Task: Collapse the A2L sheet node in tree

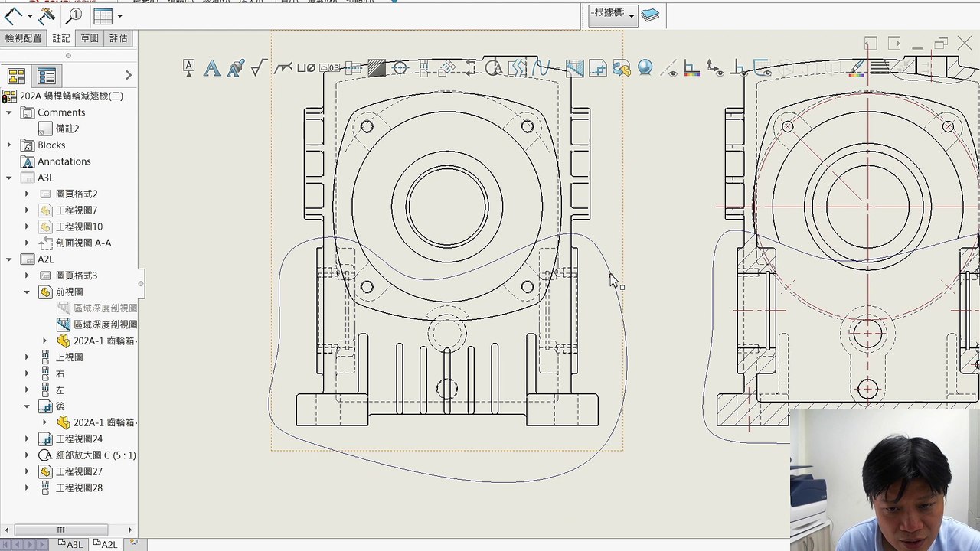Action: 9,259
